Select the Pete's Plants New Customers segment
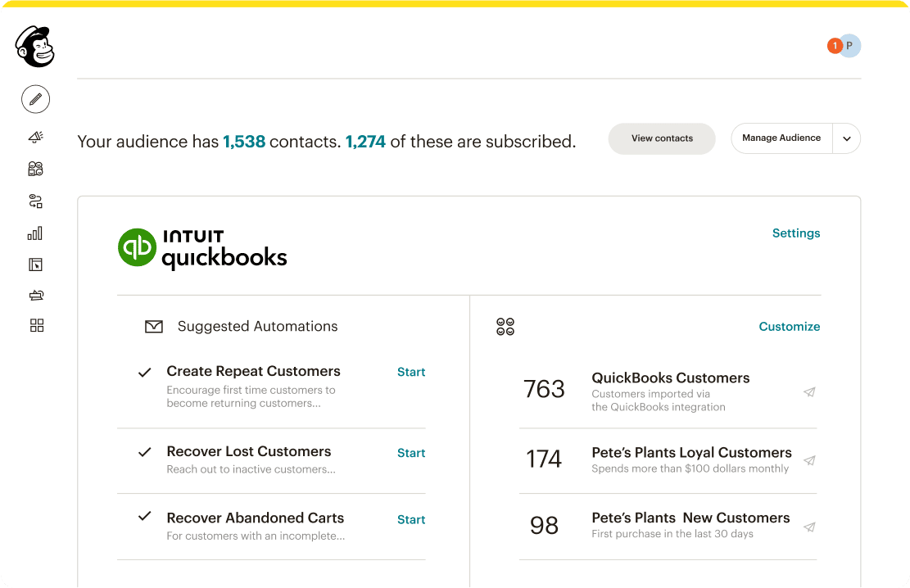Viewport: 910px width, 588px height. coord(690,518)
